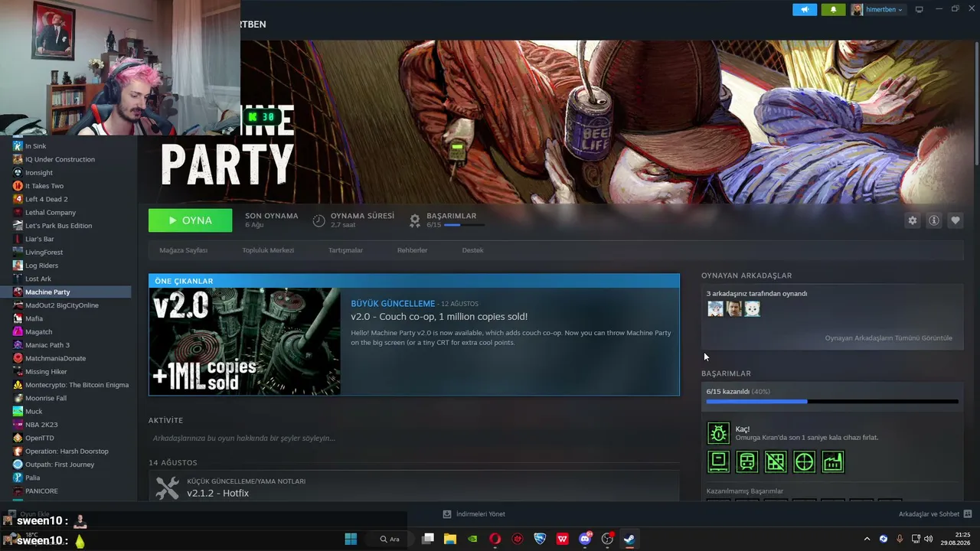980x551 pixels.
Task: Open Arkadaşlar ve Sohbet friends chat
Action: (935, 514)
